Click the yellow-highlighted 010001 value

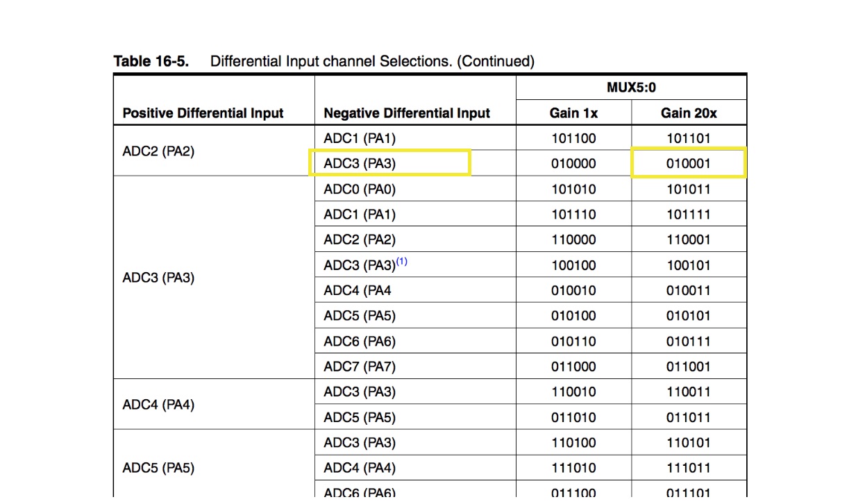pyautogui.click(x=688, y=164)
